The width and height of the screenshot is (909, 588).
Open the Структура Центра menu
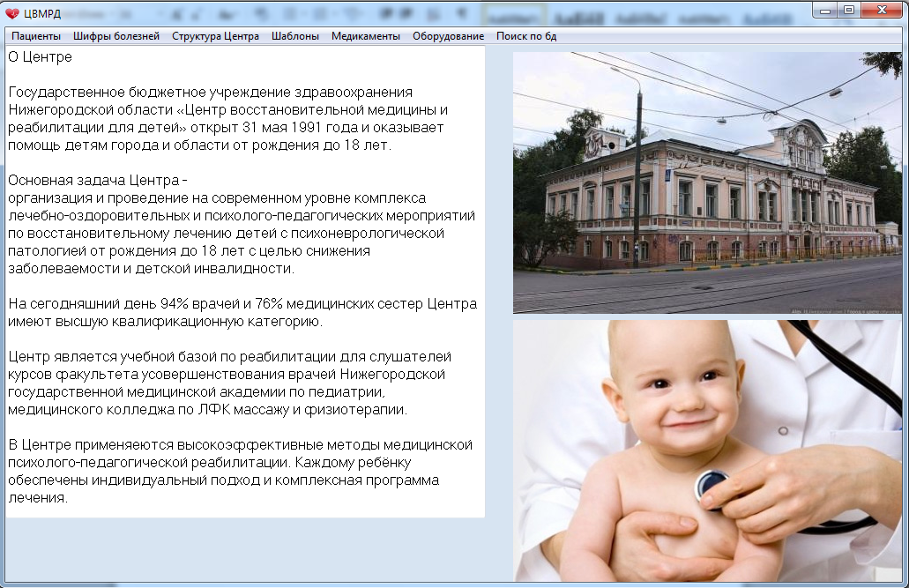(215, 36)
